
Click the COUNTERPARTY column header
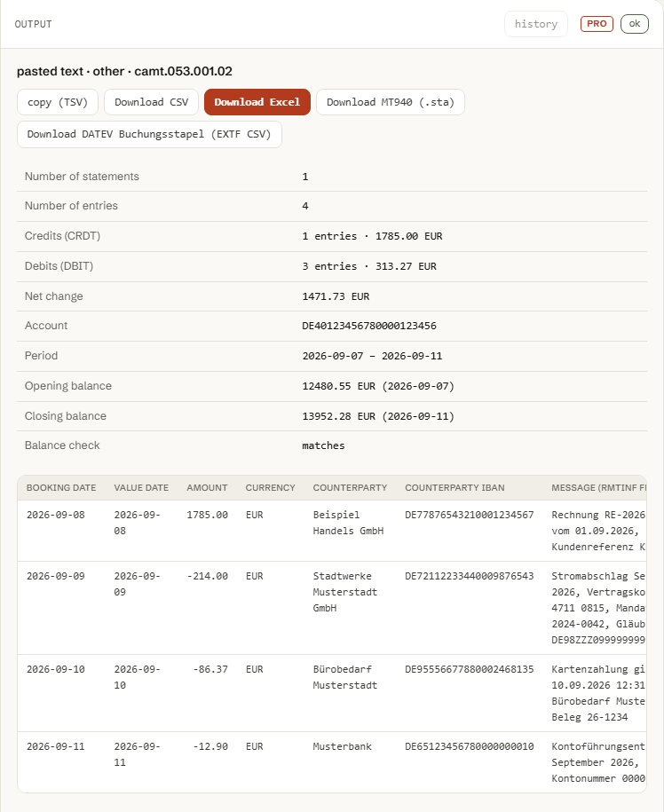(350, 487)
